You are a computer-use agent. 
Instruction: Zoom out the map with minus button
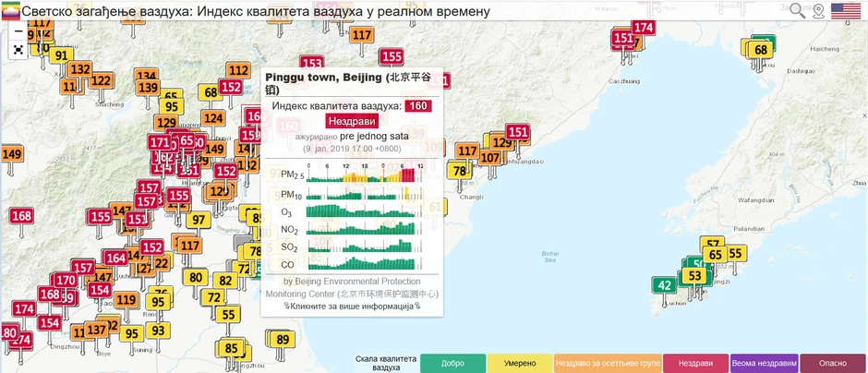tap(18, 31)
